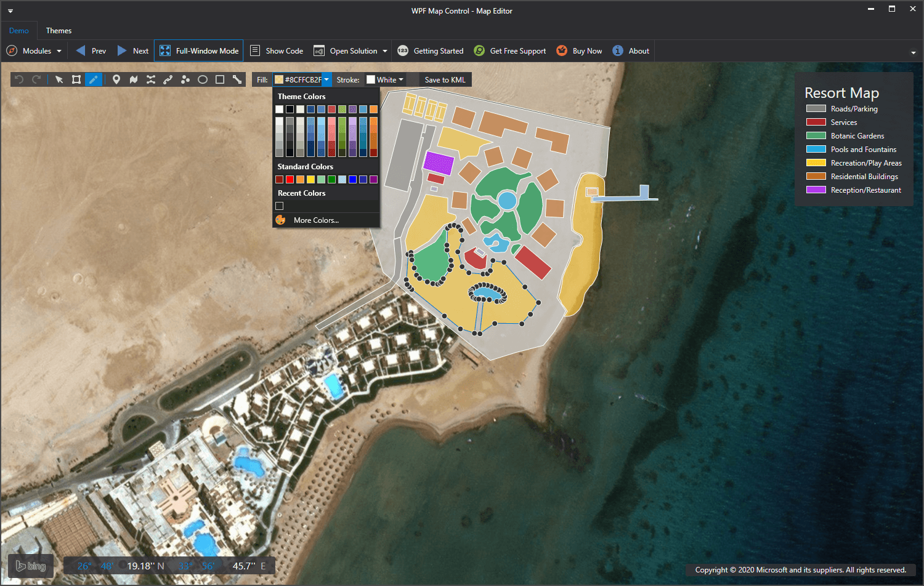Screen dimensions: 924x586
Task: Expand the Open Solution dropdown arrow
Action: coord(385,51)
